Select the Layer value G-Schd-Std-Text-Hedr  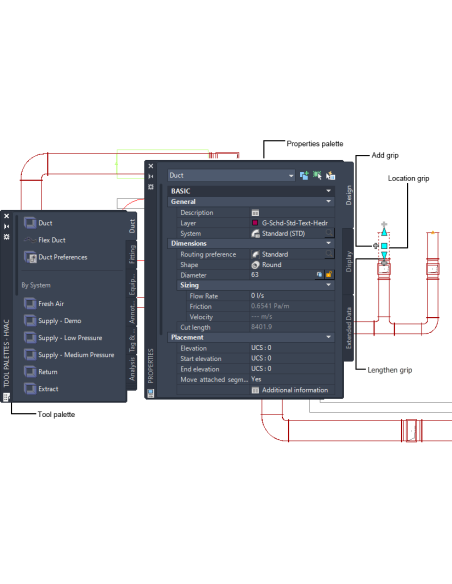tap(295, 223)
